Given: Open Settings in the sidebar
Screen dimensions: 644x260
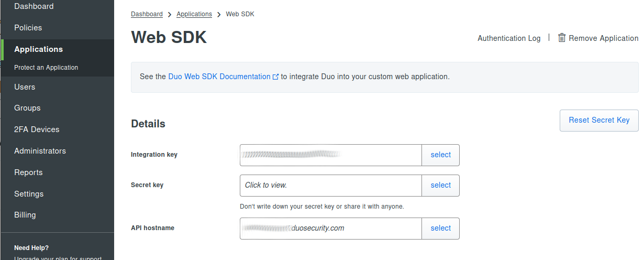Looking at the screenshot, I should [29, 194].
